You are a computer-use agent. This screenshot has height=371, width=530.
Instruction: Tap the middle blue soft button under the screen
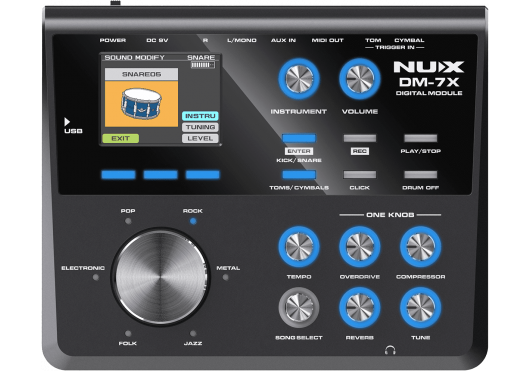[x=161, y=175]
